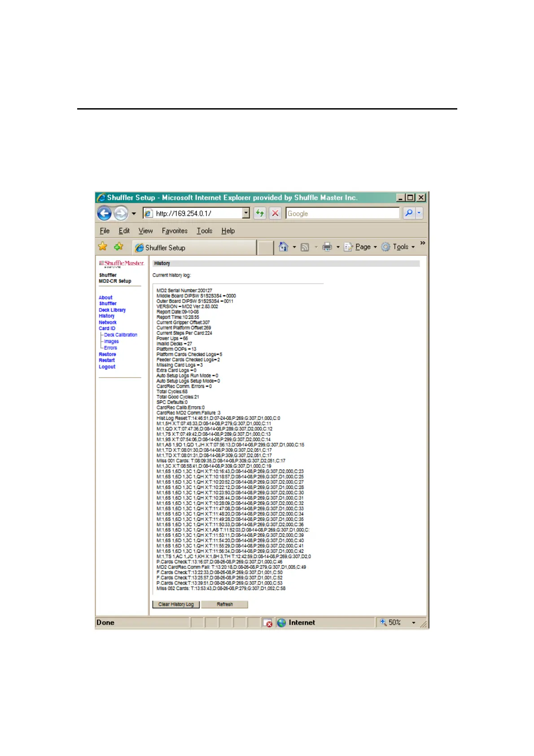Expand the Home icon dropdown arrow
534x756 pixels.
point(294,247)
